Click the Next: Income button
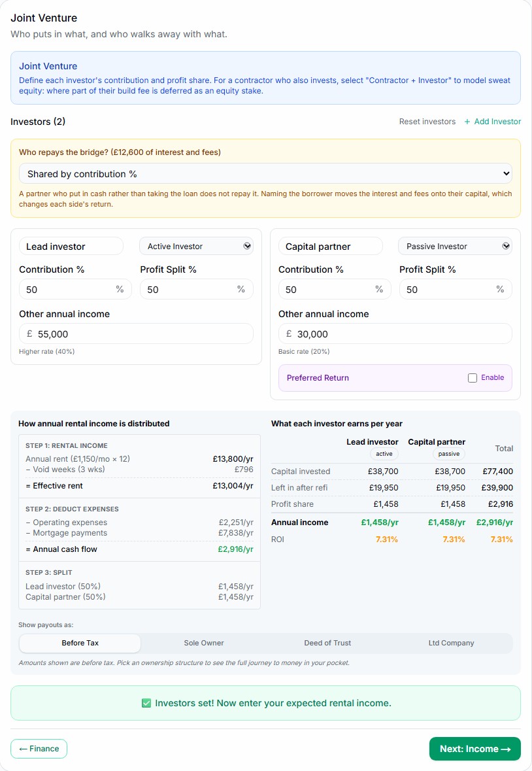This screenshot has height=771, width=532. [475, 748]
